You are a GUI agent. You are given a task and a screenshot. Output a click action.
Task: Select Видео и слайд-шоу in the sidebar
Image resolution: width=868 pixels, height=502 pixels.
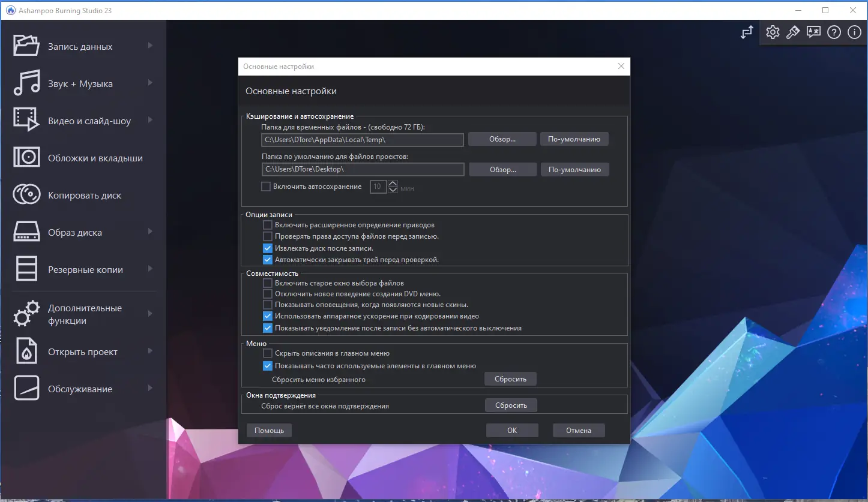pyautogui.click(x=83, y=121)
